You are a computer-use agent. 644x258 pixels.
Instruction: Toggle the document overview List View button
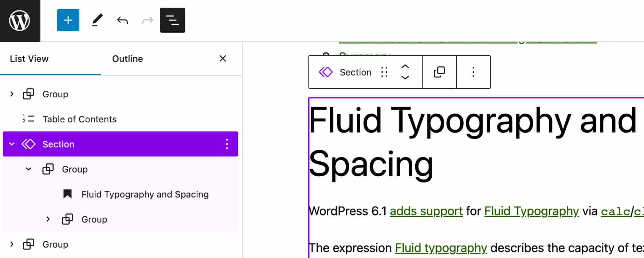[x=173, y=20]
